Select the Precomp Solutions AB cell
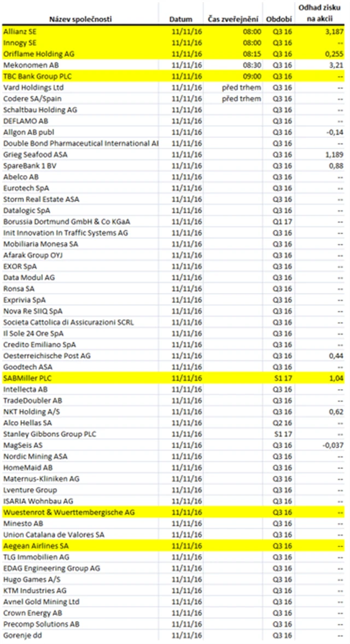Image resolution: width=350 pixels, height=644 pixels. click(42, 624)
